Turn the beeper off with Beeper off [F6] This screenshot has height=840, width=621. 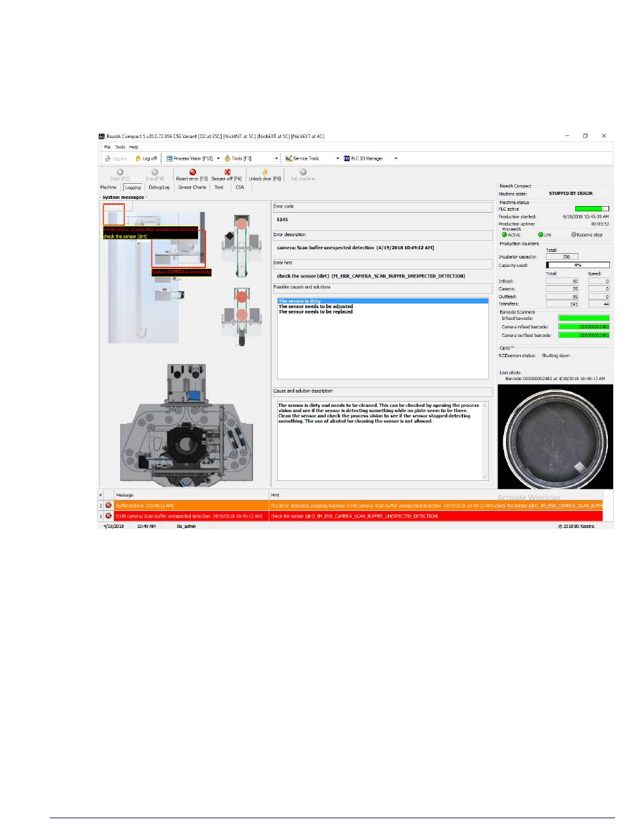[x=227, y=175]
